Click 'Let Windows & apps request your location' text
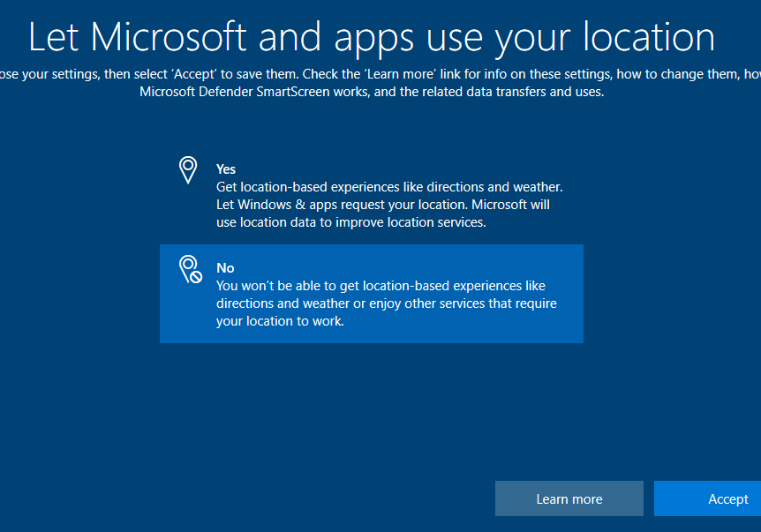This screenshot has height=532, width=761. tap(342, 205)
